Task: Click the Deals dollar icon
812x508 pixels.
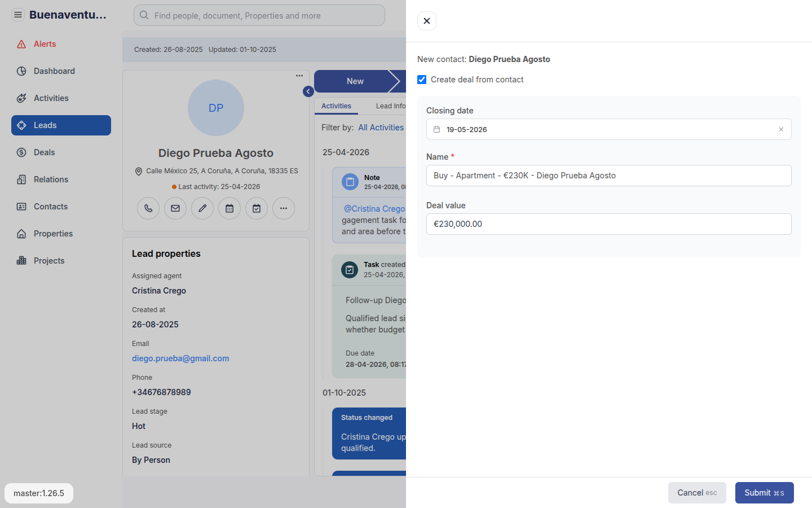Action: coord(21,152)
